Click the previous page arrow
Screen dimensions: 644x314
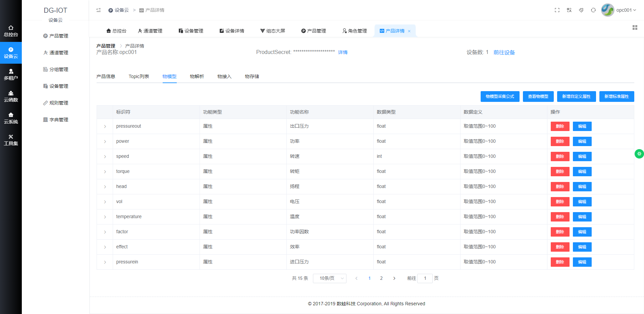coord(357,278)
